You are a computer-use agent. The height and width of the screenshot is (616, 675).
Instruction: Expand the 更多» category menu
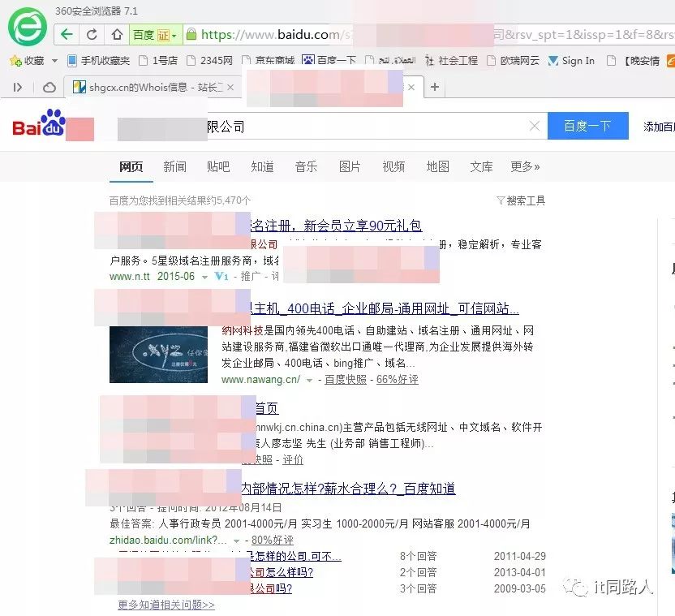pyautogui.click(x=525, y=166)
